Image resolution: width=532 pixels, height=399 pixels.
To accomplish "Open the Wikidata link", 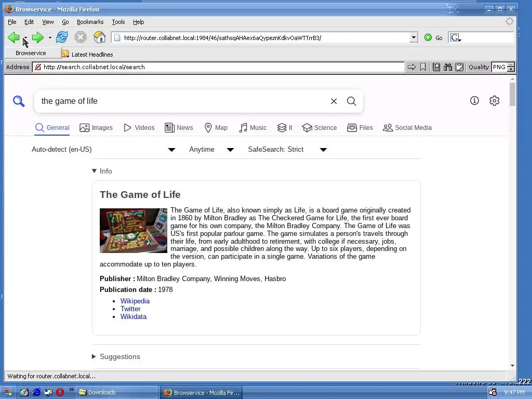I will 134,316.
